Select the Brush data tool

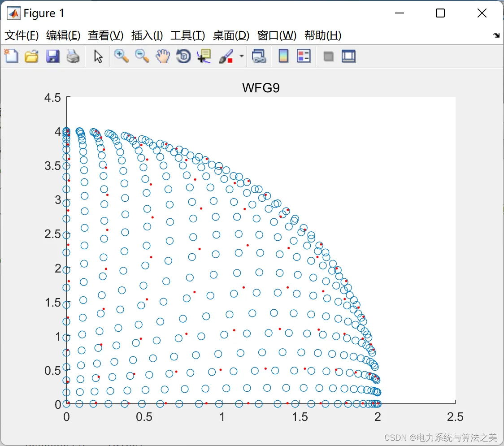coord(226,56)
